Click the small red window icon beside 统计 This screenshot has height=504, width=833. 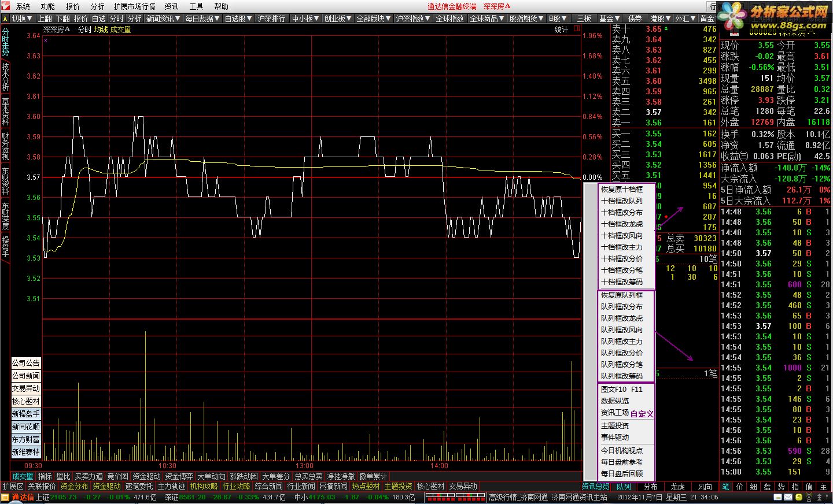pos(577,29)
